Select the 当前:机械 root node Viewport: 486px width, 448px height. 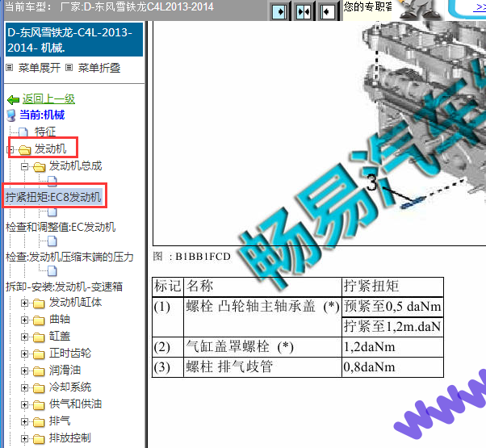[x=42, y=115]
